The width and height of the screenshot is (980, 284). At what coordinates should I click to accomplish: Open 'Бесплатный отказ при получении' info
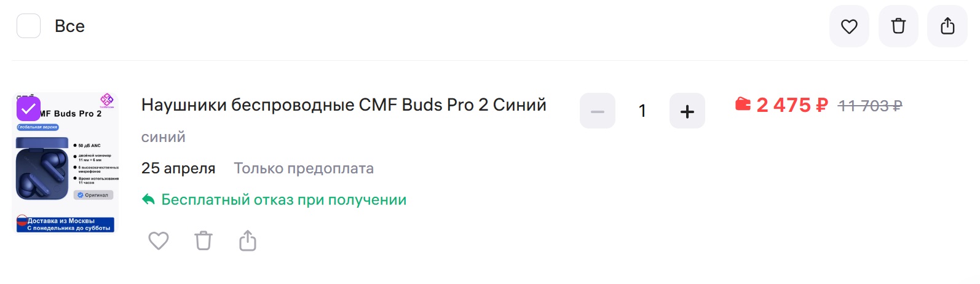[x=283, y=200]
